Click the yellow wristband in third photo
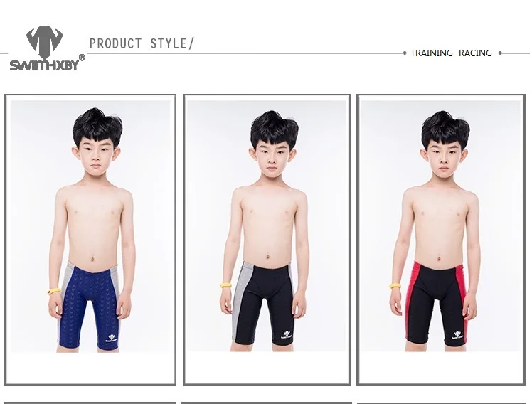This screenshot has width=532, height=404. pyautogui.click(x=395, y=287)
